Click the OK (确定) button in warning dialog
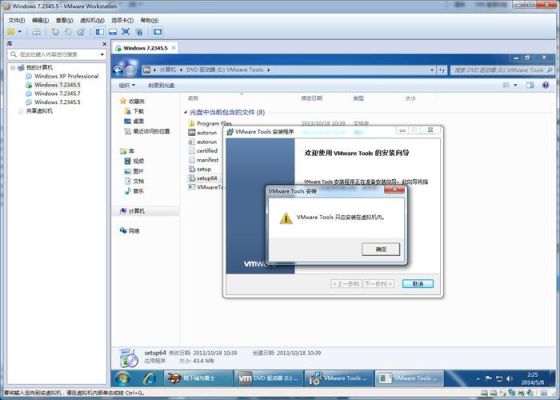 pos(381,249)
